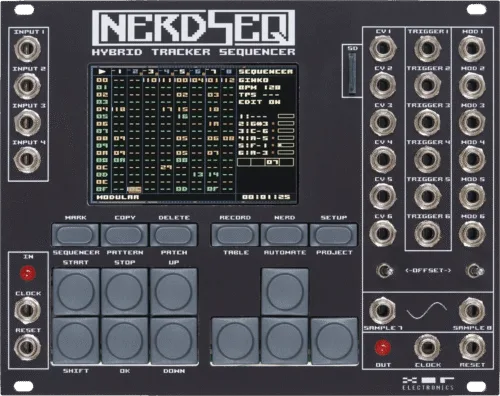Click the SAMPLE 8 audio jack

[472, 311]
